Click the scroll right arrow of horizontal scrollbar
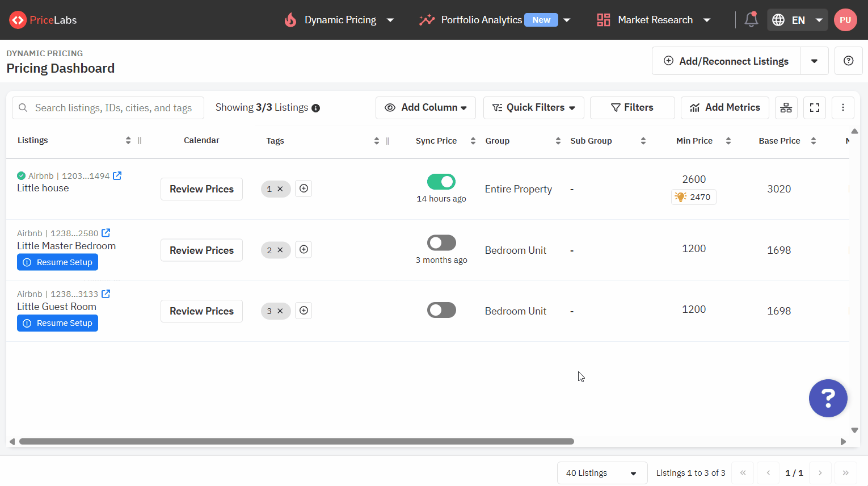Screen dimensions: 868x486 point(843,441)
